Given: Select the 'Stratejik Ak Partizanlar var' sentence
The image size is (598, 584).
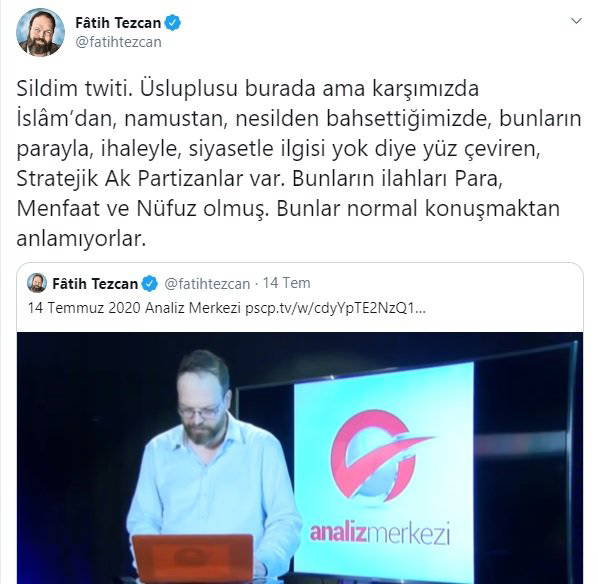Looking at the screenshot, I should pos(151,178).
